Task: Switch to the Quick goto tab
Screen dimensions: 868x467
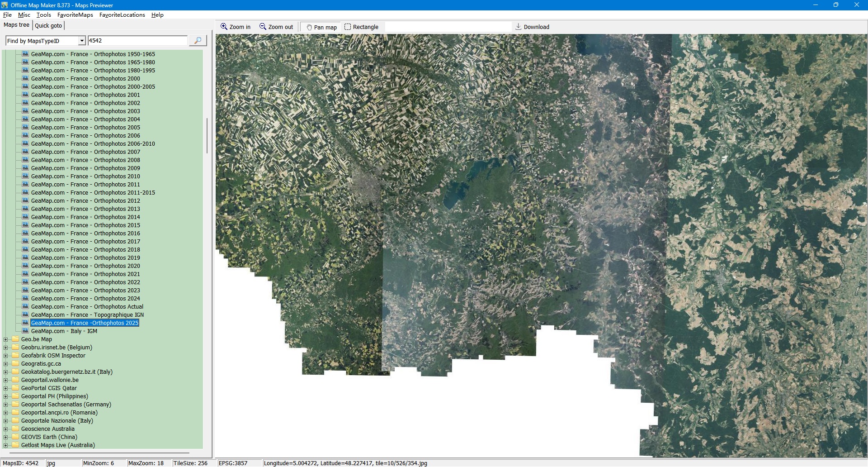Action: 48,26
